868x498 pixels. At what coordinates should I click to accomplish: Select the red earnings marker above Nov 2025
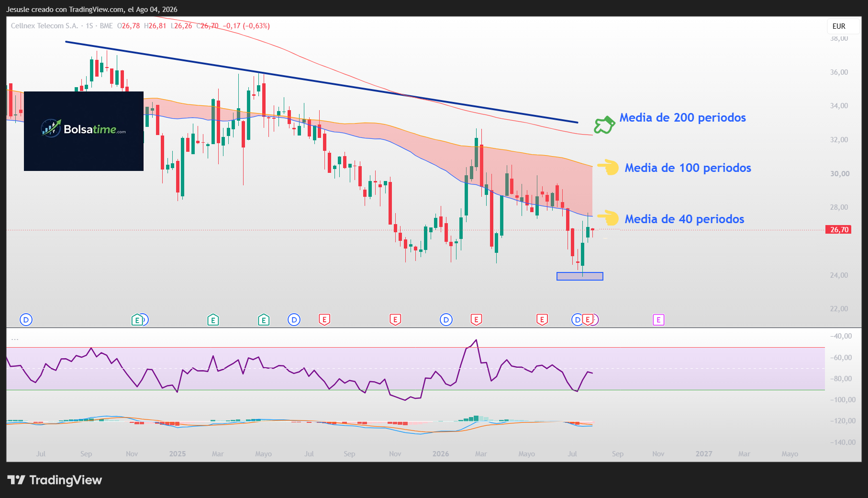click(x=395, y=320)
